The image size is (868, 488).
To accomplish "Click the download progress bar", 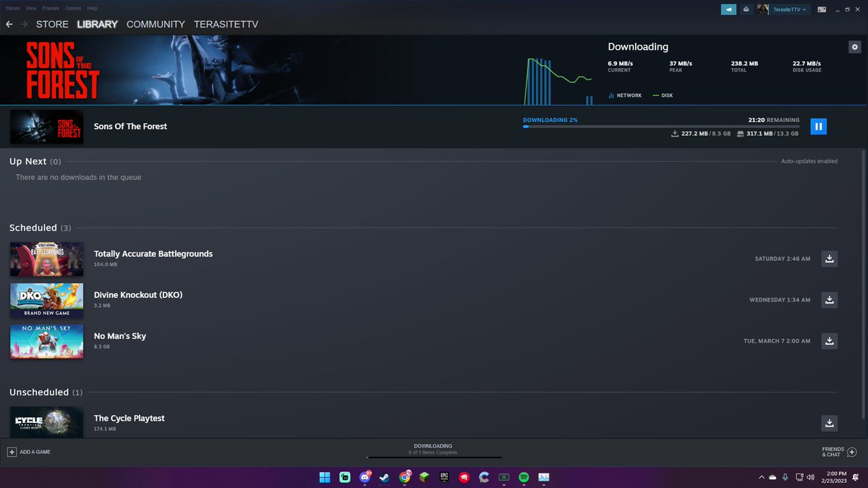I will click(661, 127).
